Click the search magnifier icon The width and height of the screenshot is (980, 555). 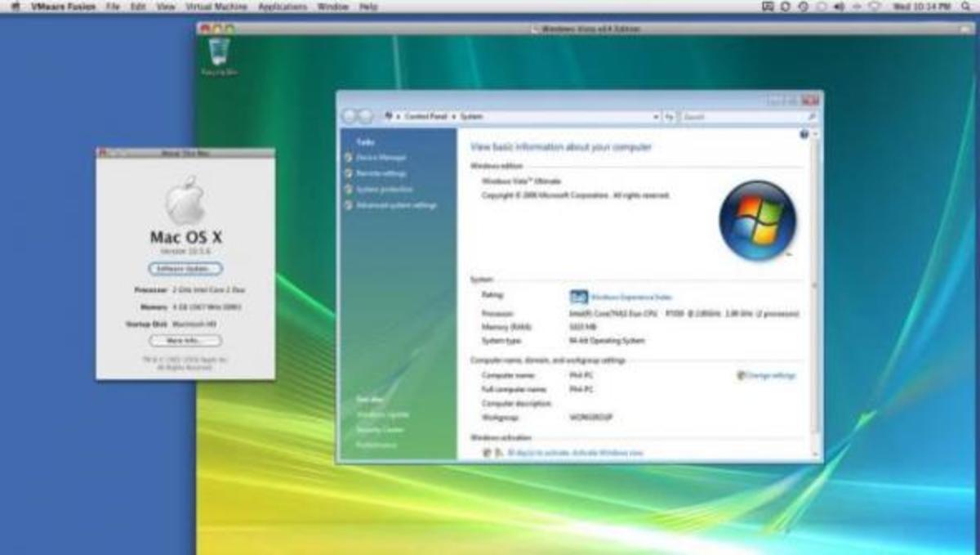click(811, 117)
